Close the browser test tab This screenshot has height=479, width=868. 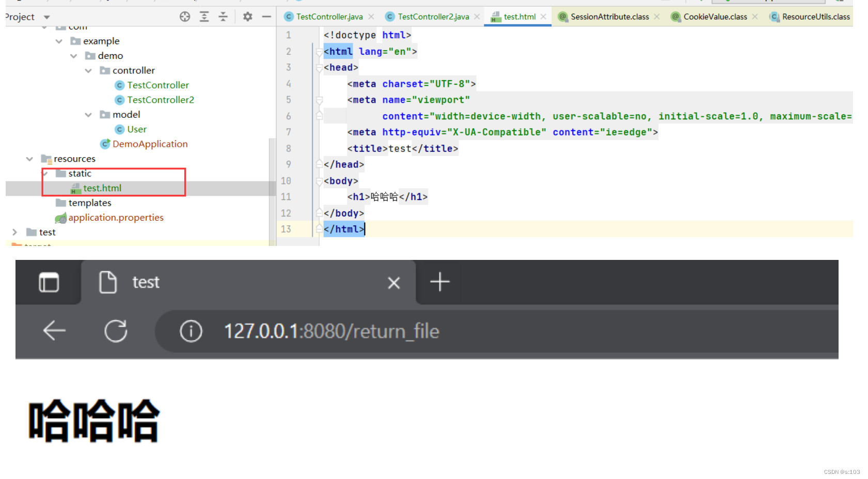click(394, 283)
